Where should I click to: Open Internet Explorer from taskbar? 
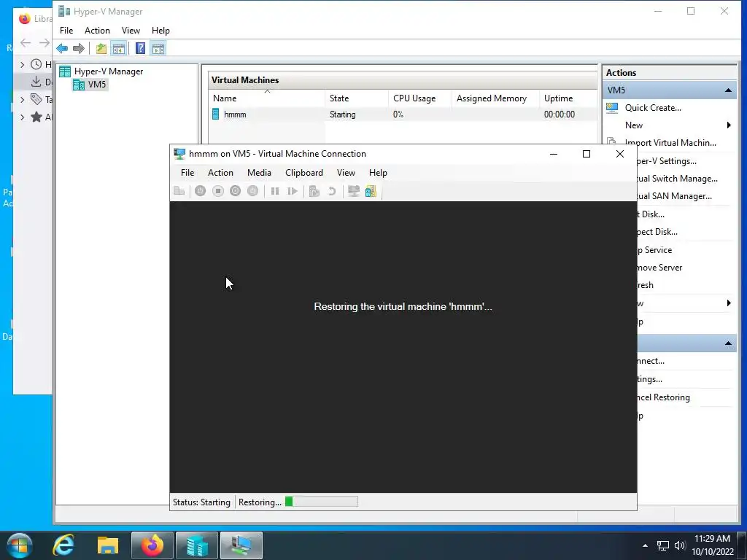pyautogui.click(x=63, y=545)
